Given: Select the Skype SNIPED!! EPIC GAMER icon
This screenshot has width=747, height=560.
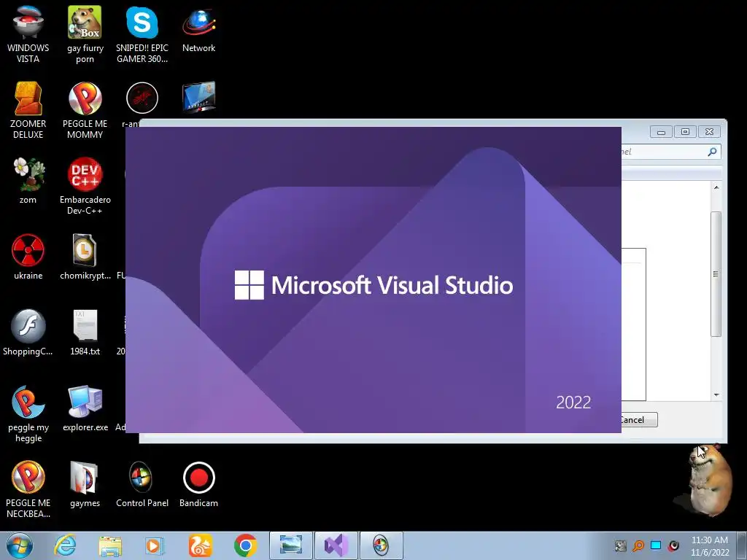Looking at the screenshot, I should 142,34.
